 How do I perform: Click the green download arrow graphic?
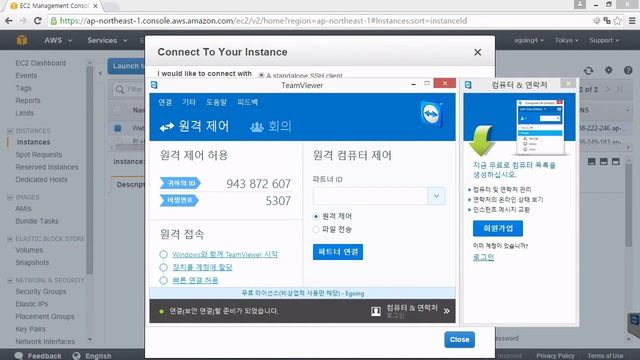pos(482,141)
